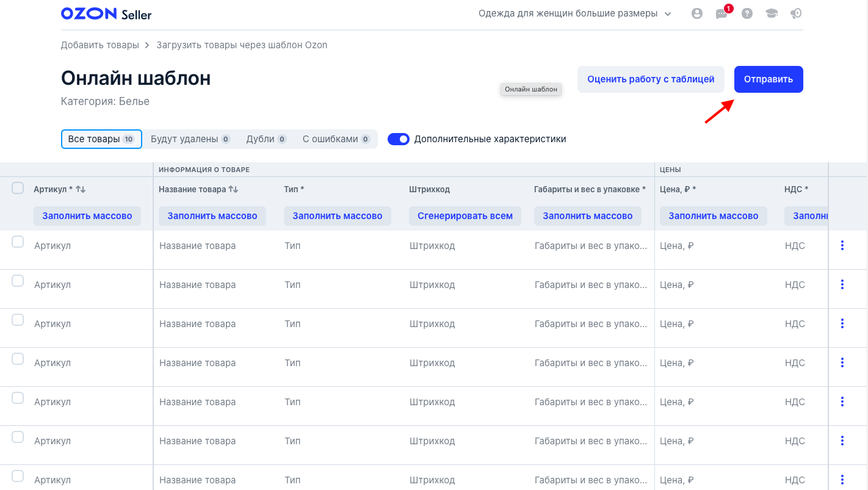Image resolution: width=868 pixels, height=490 pixels.
Task: Select Название товара cell in sixth row
Action: click(x=216, y=445)
